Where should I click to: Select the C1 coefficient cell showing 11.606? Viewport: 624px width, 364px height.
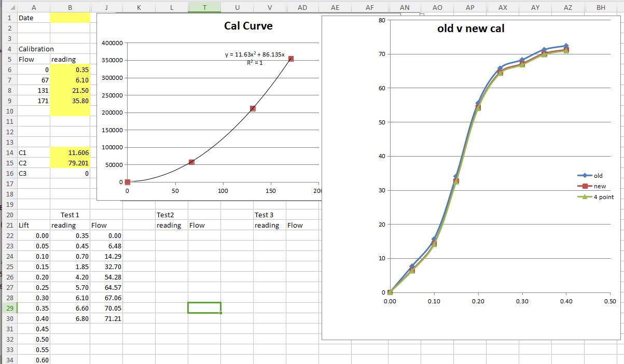[x=70, y=152]
